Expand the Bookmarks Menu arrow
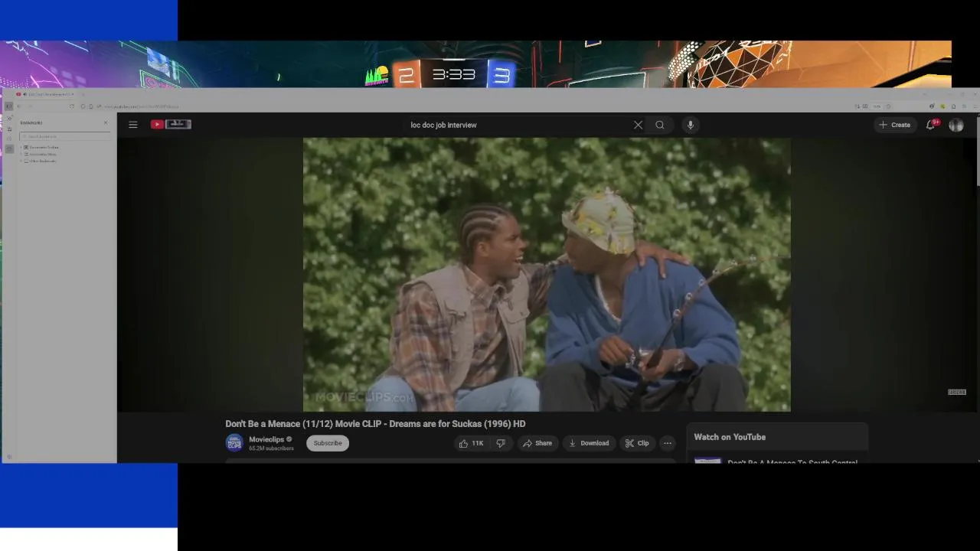The width and height of the screenshot is (980, 551). click(21, 154)
